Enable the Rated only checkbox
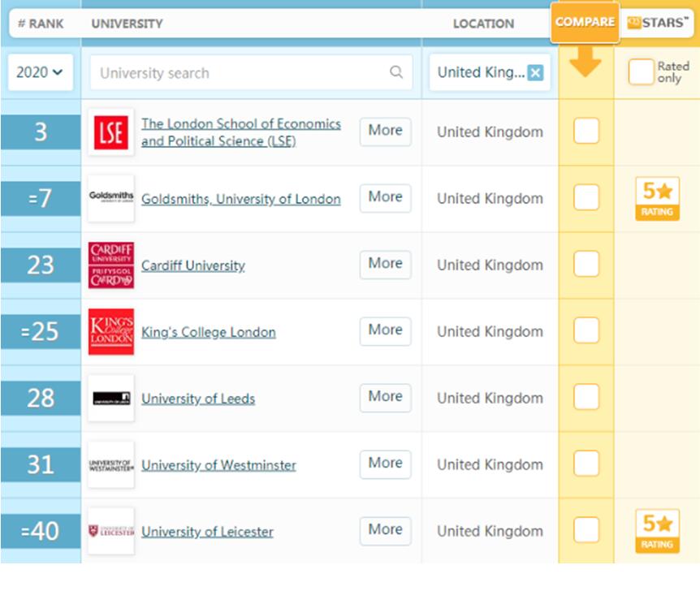Image resolution: width=700 pixels, height=604 pixels. click(641, 72)
